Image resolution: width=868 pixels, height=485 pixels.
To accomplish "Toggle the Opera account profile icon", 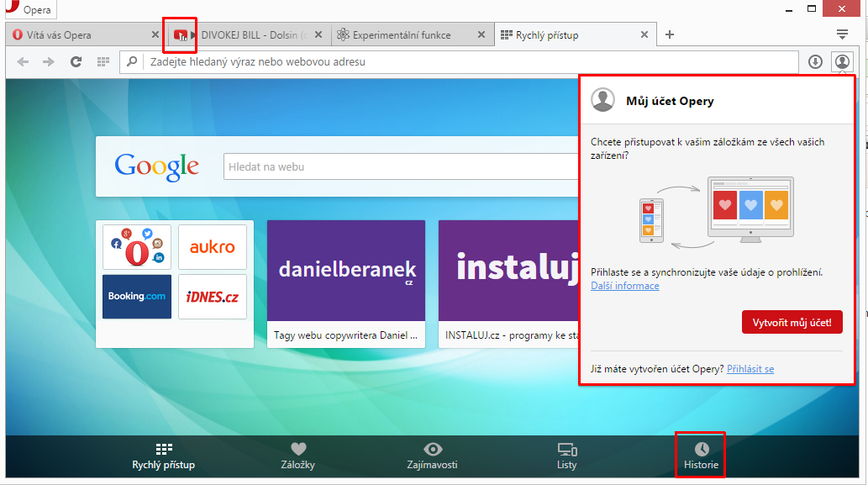I will pyautogui.click(x=842, y=62).
